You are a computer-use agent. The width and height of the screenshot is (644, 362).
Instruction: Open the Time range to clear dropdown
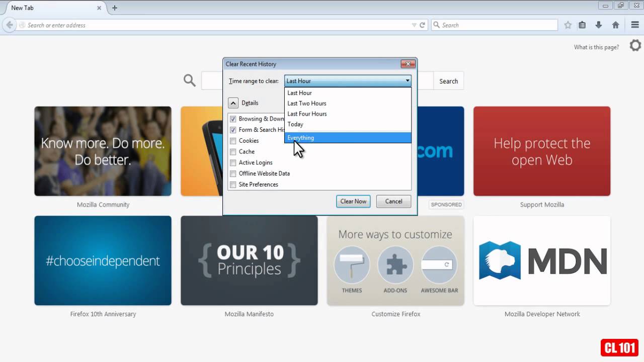(x=348, y=80)
